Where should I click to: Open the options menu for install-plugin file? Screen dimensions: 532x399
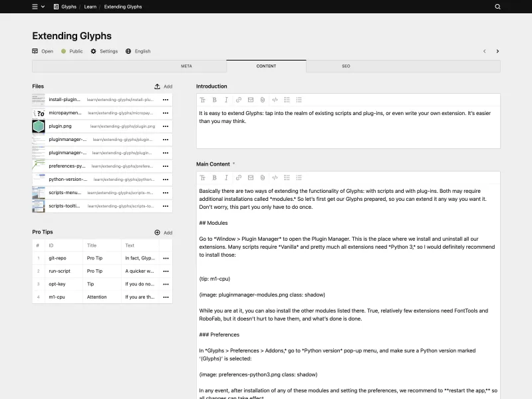point(165,100)
